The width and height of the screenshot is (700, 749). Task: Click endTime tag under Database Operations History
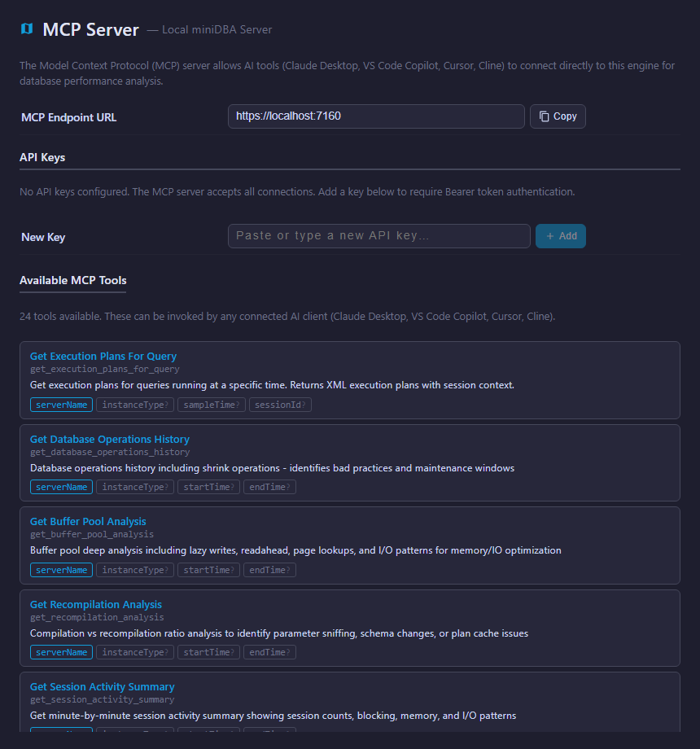click(x=269, y=487)
